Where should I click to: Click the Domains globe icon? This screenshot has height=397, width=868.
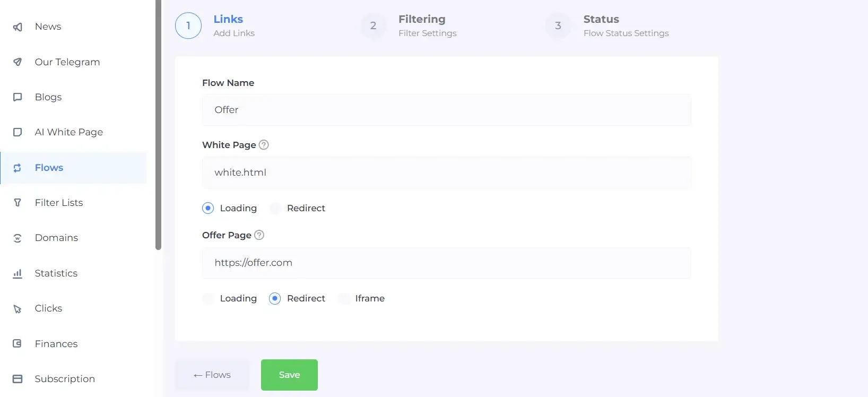pyautogui.click(x=18, y=238)
